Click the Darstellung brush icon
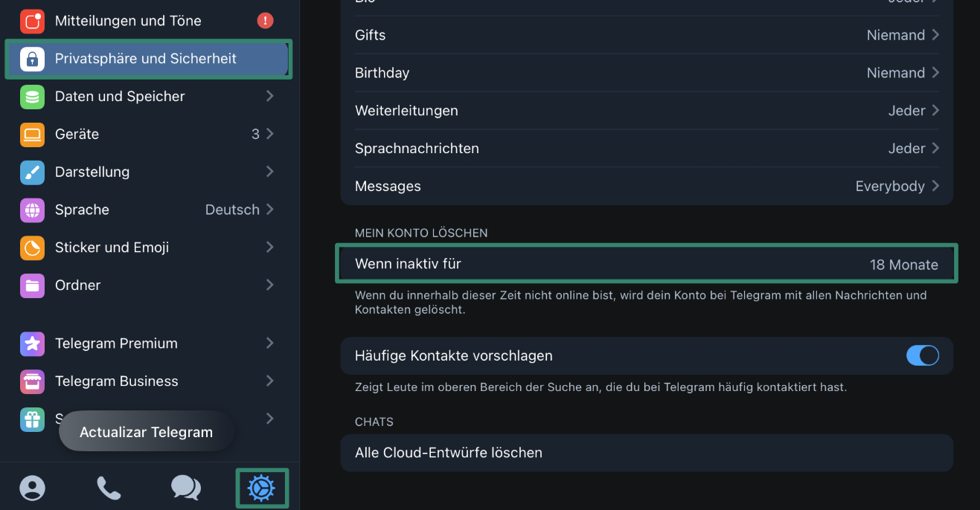The height and width of the screenshot is (510, 980). (x=32, y=172)
